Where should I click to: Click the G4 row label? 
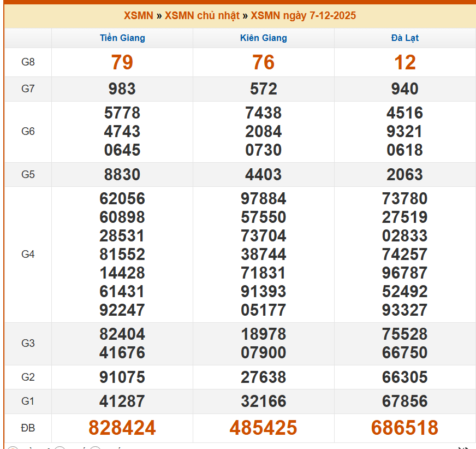point(28,255)
